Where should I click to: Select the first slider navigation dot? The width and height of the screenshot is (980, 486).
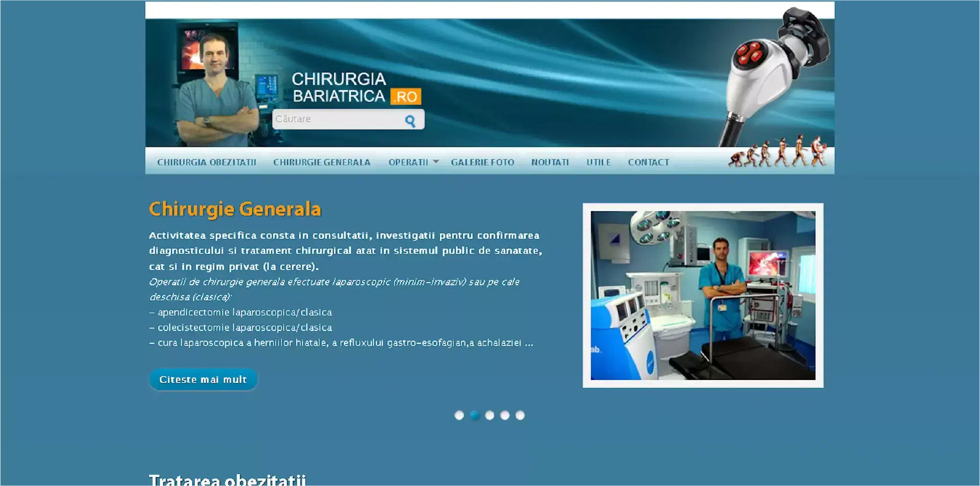coord(458,415)
